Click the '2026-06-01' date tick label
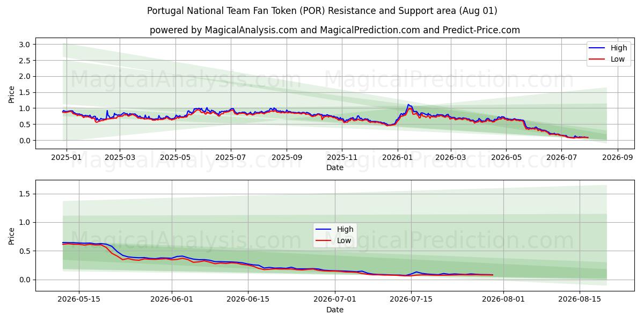This screenshot has height=322, width=644. (172, 300)
